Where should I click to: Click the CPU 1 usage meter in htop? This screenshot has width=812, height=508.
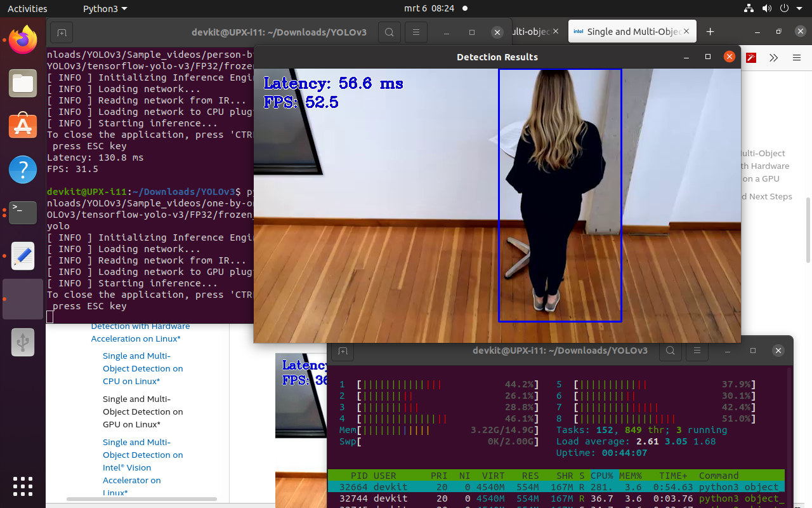439,384
